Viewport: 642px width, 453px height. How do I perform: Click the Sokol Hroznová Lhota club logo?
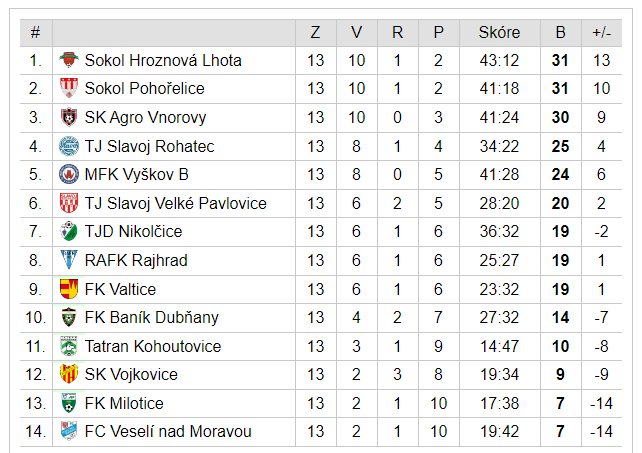click(68, 60)
